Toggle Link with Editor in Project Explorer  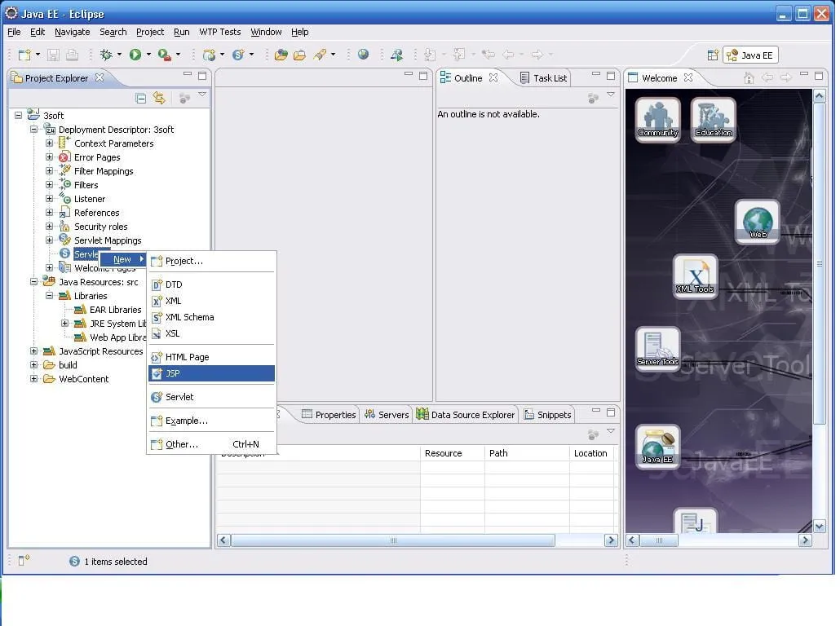coord(159,98)
